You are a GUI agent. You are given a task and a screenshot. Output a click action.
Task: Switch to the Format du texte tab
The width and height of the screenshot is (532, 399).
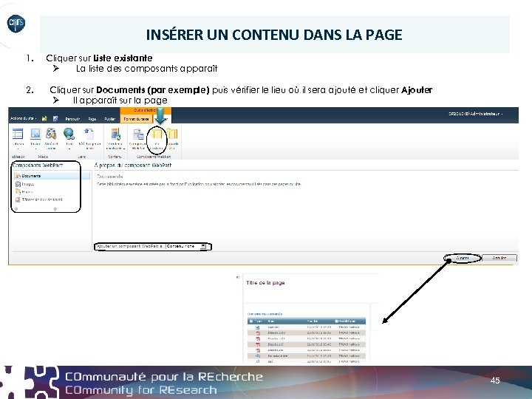click(136, 119)
